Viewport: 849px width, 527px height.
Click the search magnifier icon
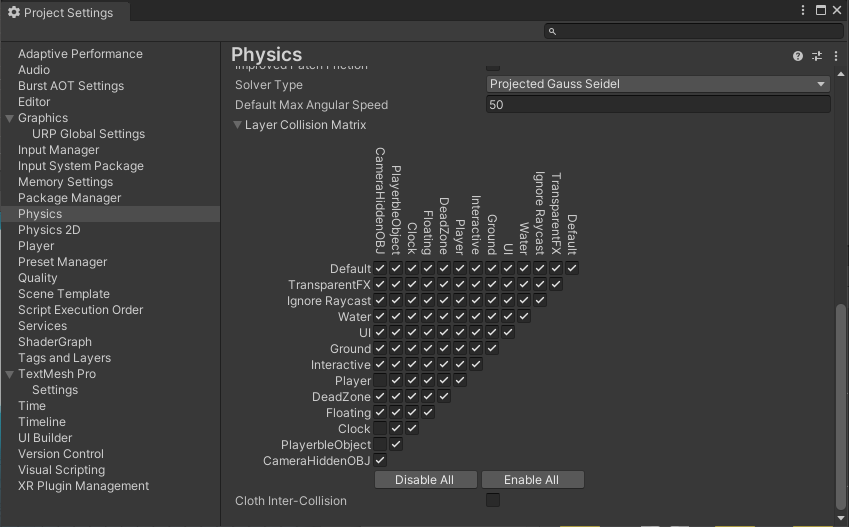click(x=552, y=32)
